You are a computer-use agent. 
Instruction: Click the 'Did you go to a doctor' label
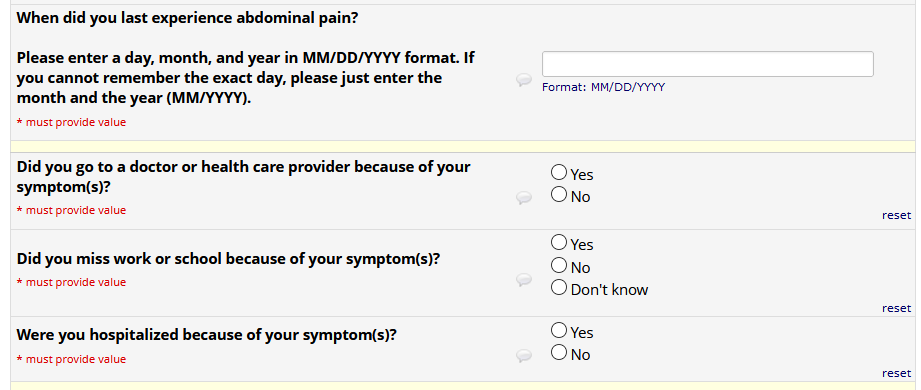pos(243,177)
